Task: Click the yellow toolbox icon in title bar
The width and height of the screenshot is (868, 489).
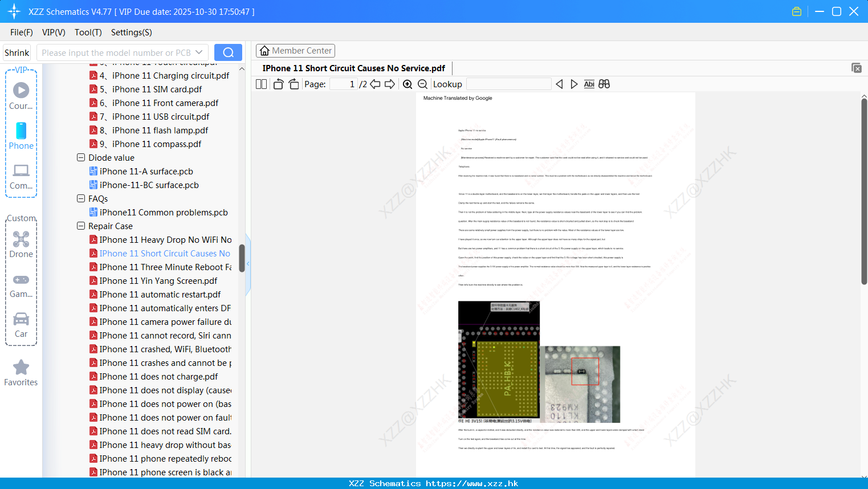Action: pos(797,11)
